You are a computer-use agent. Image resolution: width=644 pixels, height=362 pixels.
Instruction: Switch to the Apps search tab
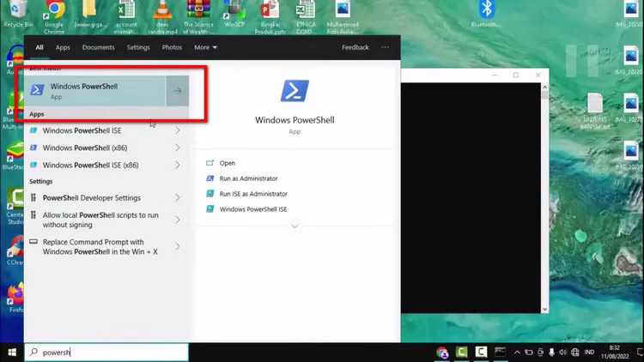click(63, 47)
